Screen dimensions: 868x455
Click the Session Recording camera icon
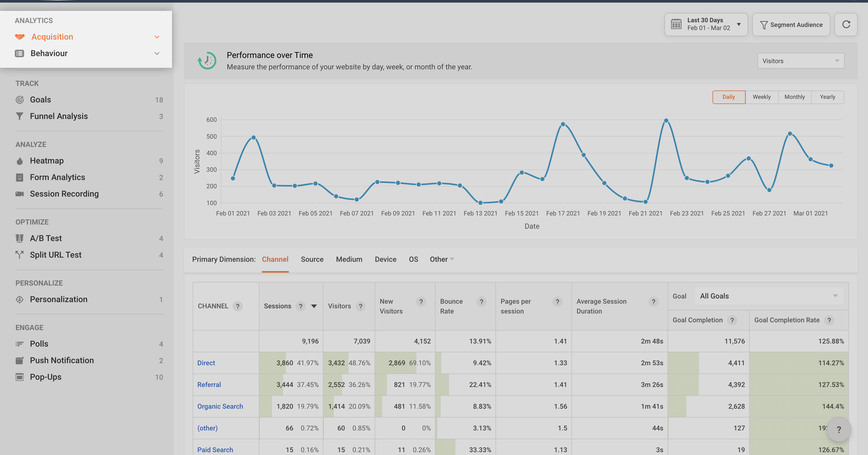(20, 194)
